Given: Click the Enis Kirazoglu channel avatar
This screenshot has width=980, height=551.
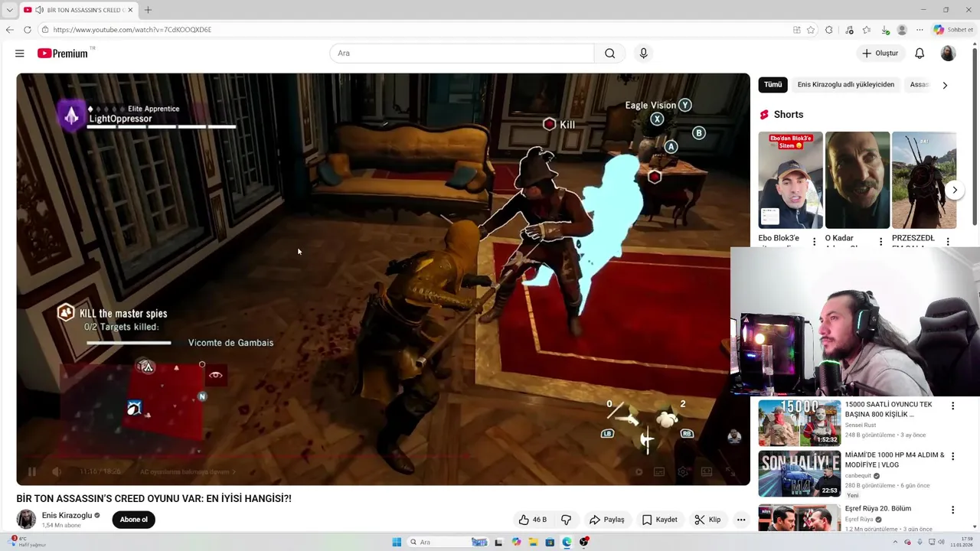Looking at the screenshot, I should 26,520.
